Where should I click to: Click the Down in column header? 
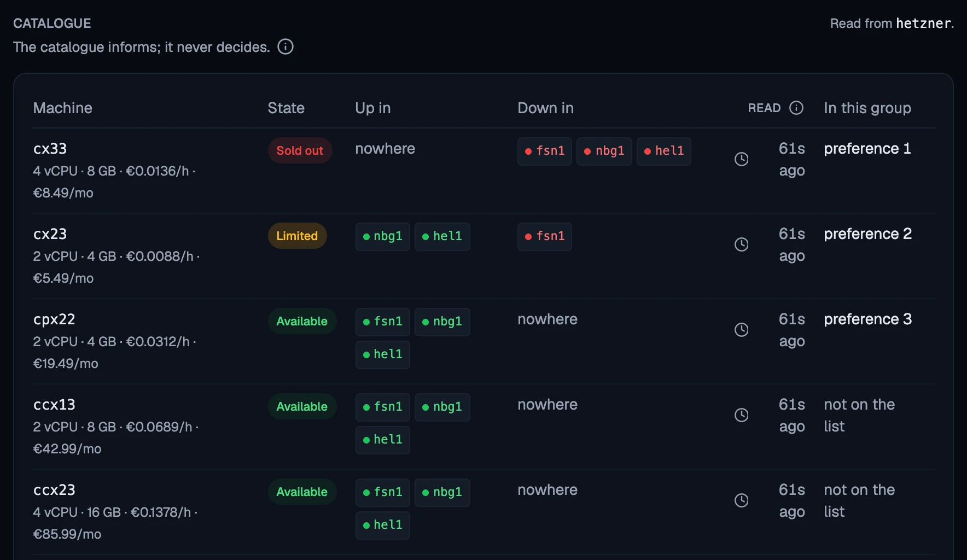pos(546,108)
